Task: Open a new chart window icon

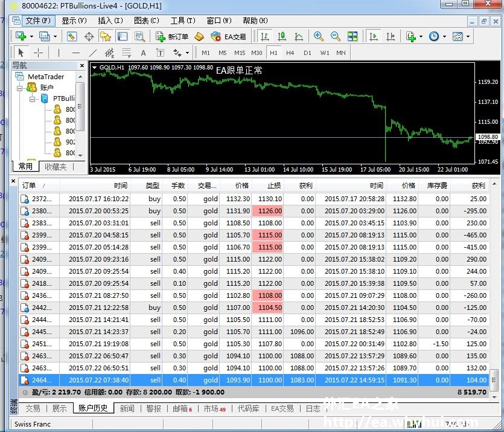Action: click(21, 36)
